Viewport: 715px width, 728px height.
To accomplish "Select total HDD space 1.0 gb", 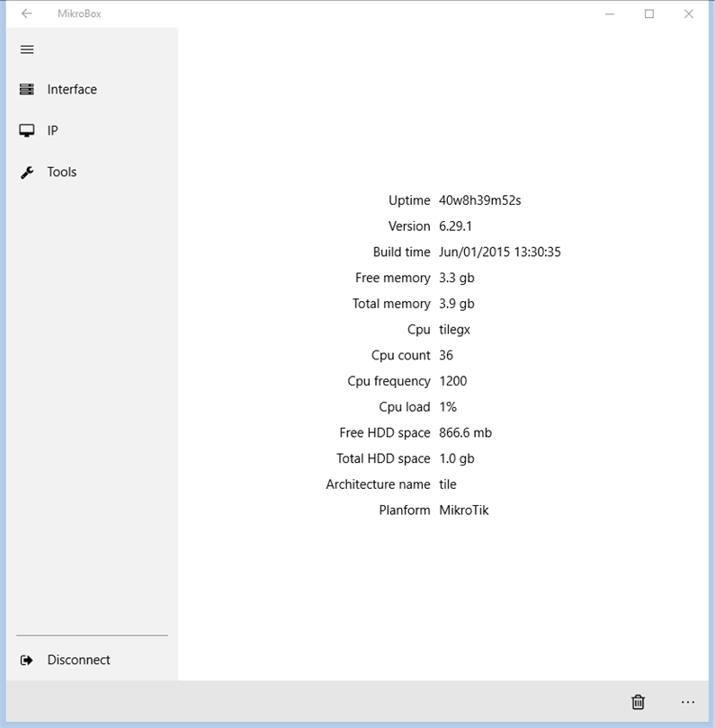I will (457, 458).
